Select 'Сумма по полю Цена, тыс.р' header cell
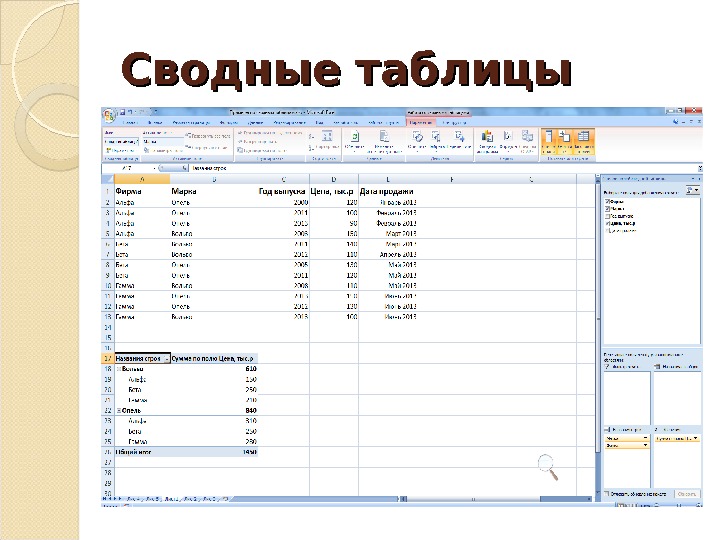 pyautogui.click(x=214, y=359)
